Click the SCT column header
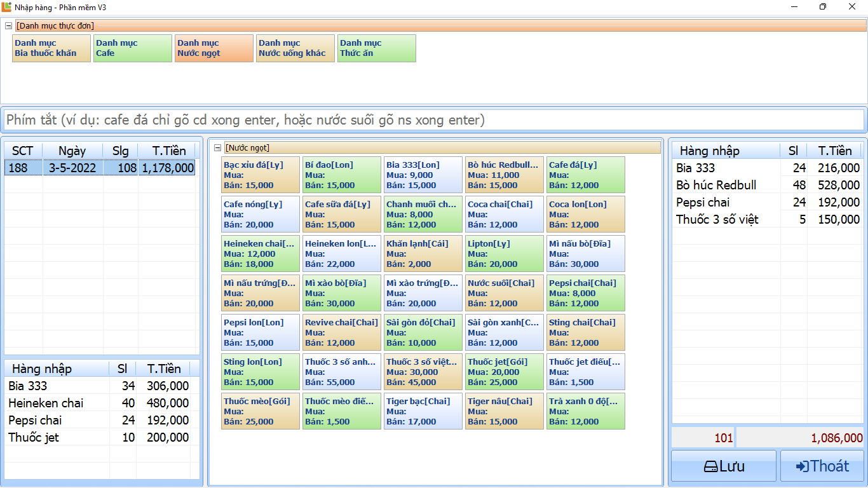 (x=24, y=151)
